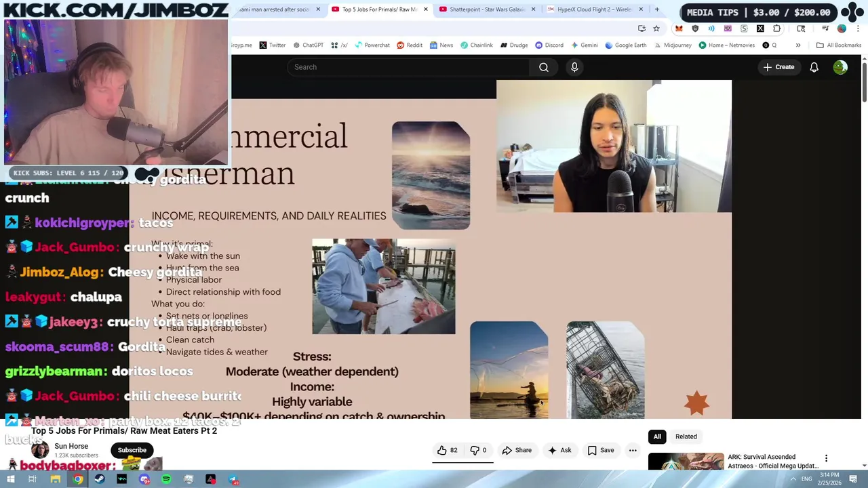Open the ChatGPT bookmark
Viewport: 868px width, 488px height.
308,45
